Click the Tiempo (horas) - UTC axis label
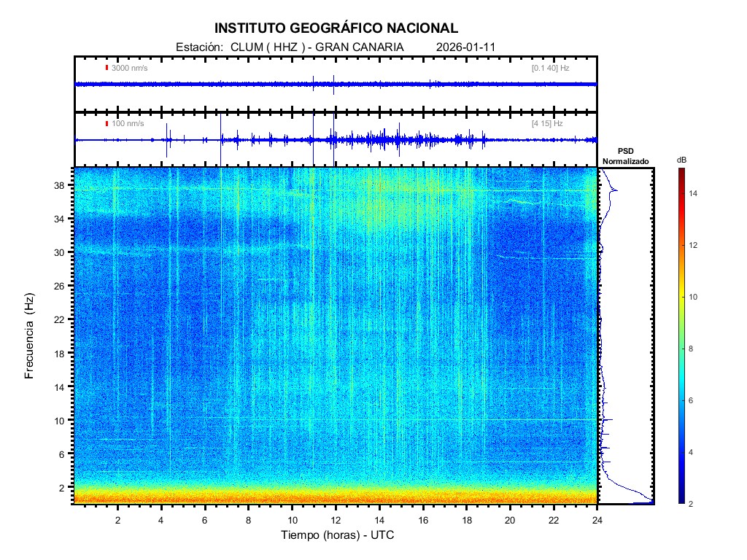The width and height of the screenshot is (747, 560). (x=338, y=535)
